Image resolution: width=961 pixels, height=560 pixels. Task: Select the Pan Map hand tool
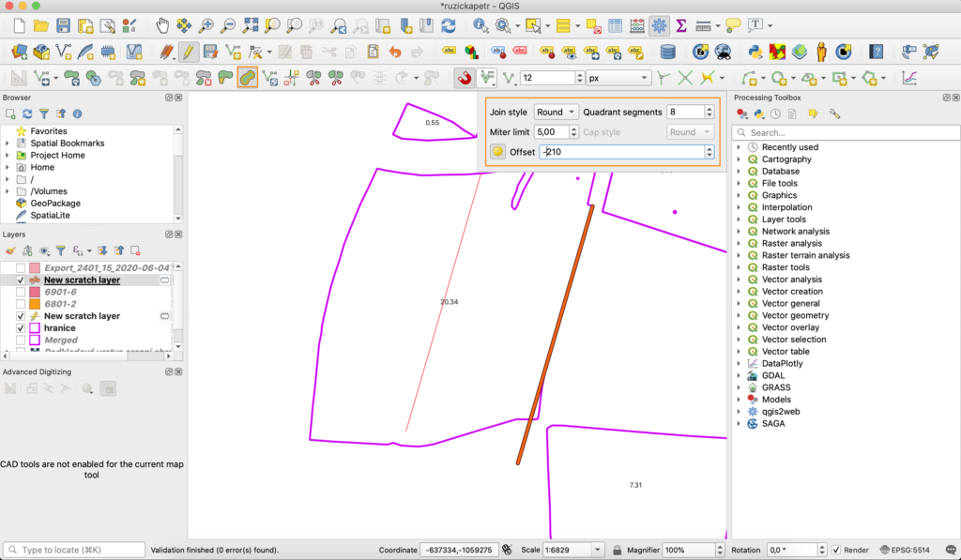162,25
